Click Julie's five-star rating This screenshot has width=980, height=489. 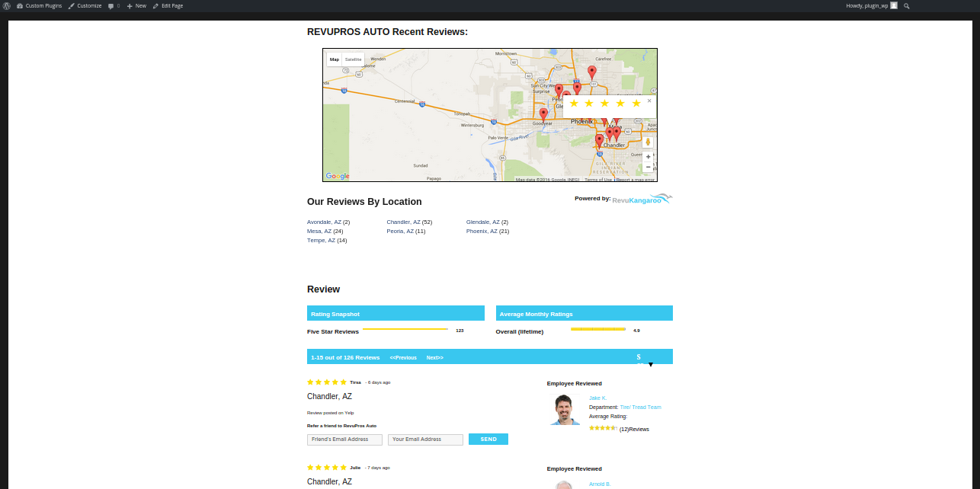click(327, 468)
